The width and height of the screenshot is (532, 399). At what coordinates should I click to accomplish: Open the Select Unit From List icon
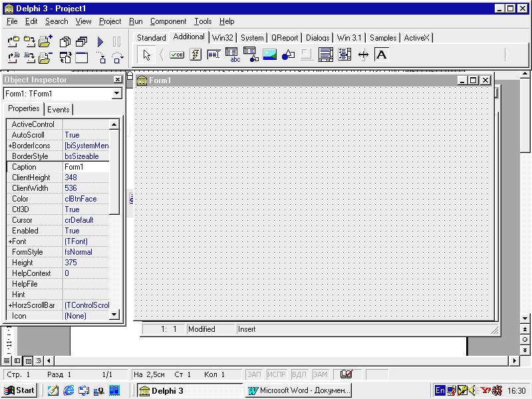pyautogui.click(x=65, y=42)
